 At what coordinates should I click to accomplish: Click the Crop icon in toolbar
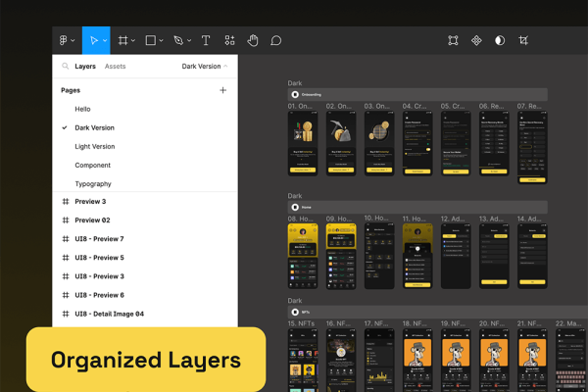click(523, 40)
